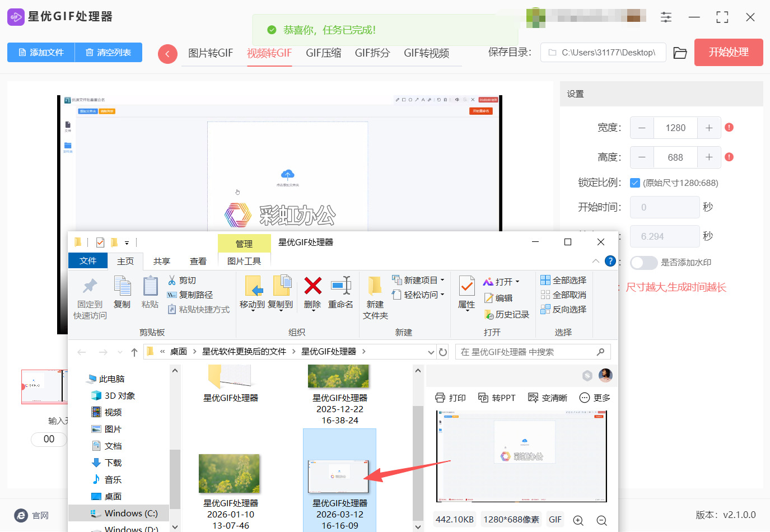This screenshot has width=770, height=532.
Task: Switch to the GIF压缩 tab
Action: [324, 53]
